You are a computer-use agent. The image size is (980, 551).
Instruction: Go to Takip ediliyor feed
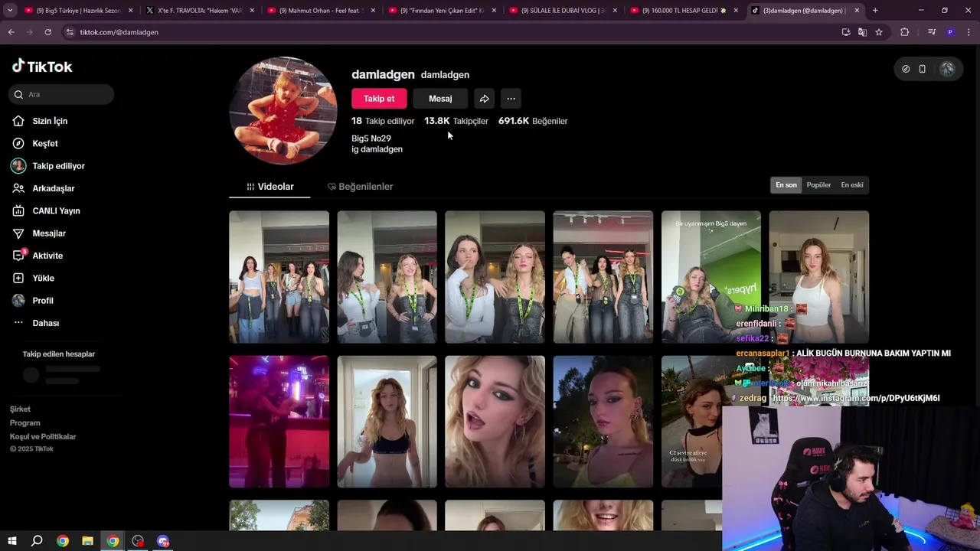tap(48, 166)
